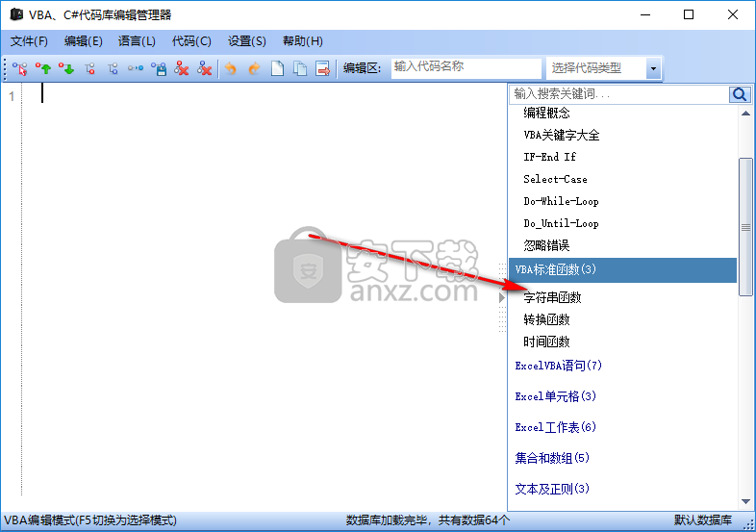This screenshot has height=532, width=756.
Task: Click the gray-to-blue node arrow icon
Action: pos(136,69)
